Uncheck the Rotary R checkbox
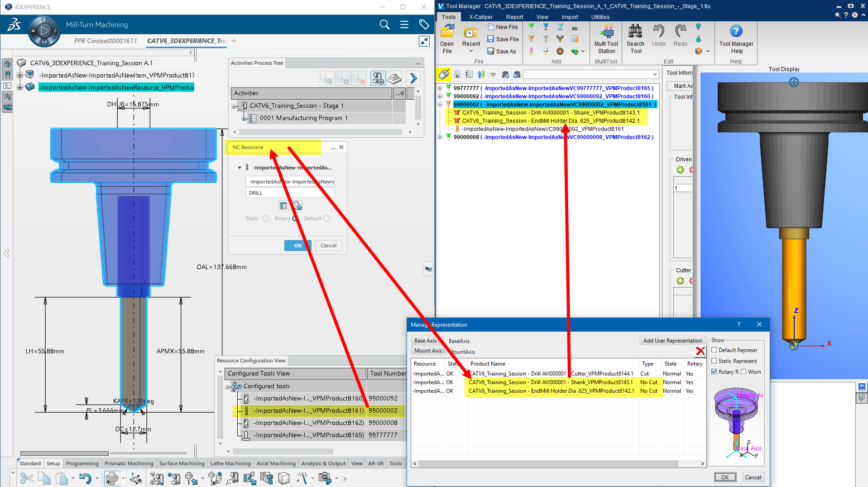 [x=714, y=372]
